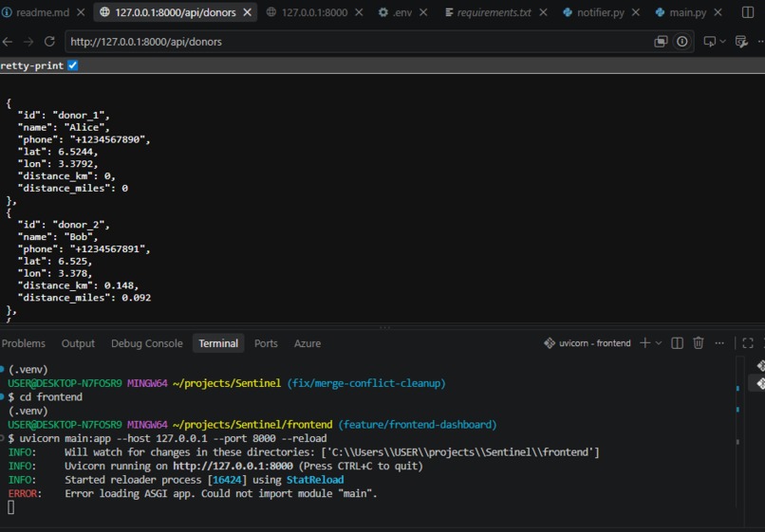Click the reloader process ID 16424
Viewport: 765px width, 532px height.
tap(227, 480)
